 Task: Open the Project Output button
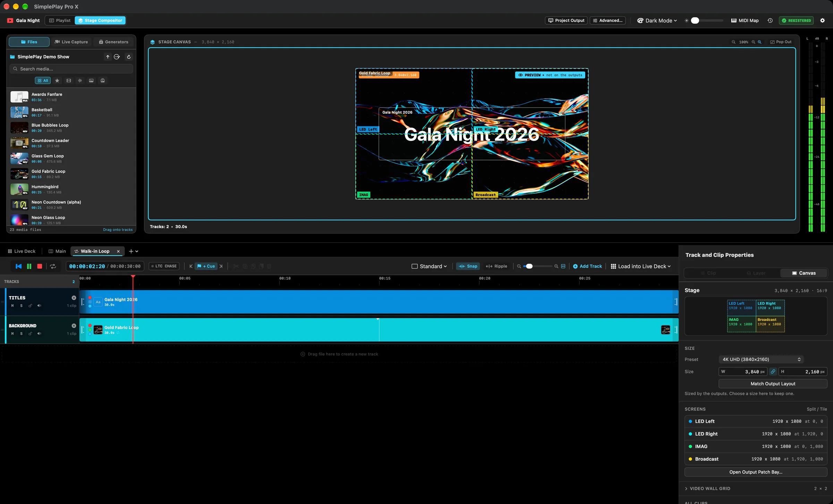[x=566, y=20]
